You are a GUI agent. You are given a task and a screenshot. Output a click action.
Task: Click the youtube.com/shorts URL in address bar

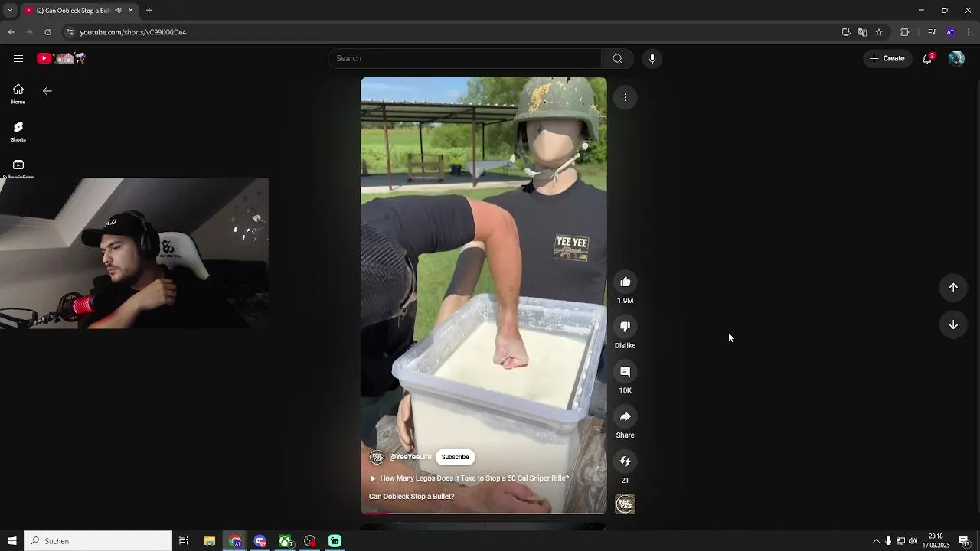coord(133,32)
